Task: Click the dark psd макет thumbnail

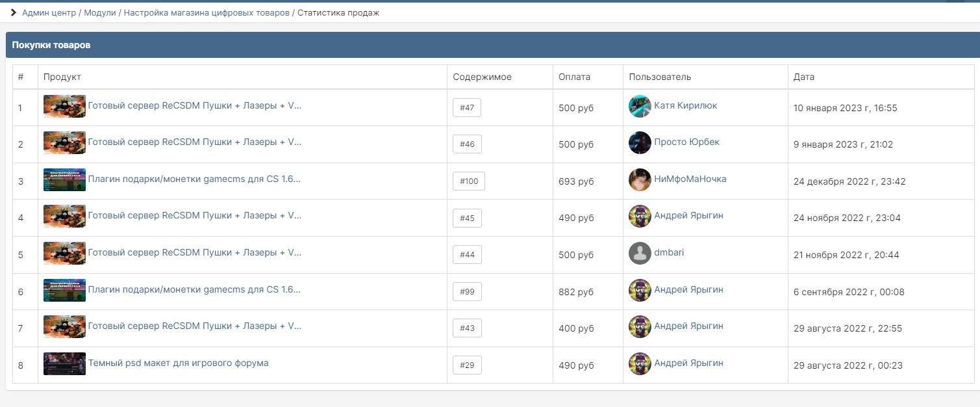Action: coord(64,364)
